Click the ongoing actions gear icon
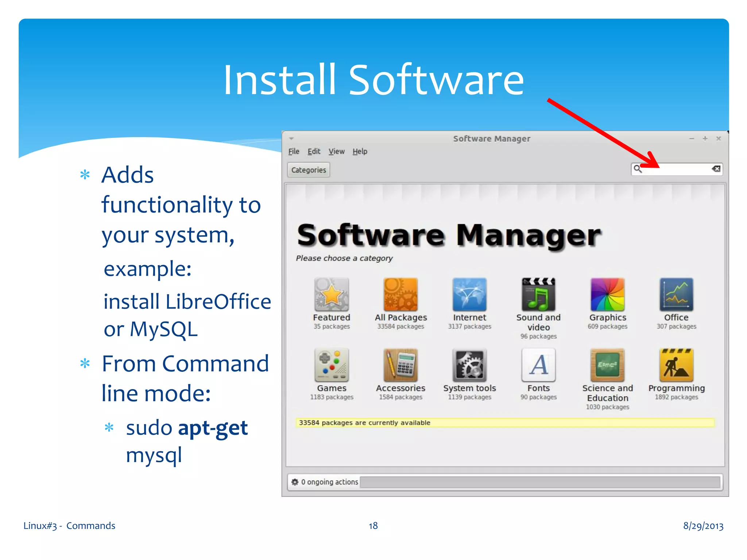Viewport: 747px width, 560px height. (295, 482)
